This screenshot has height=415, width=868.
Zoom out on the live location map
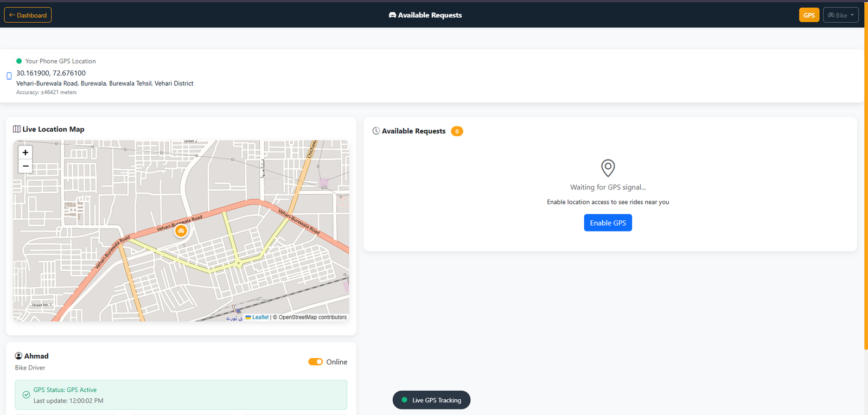point(25,166)
